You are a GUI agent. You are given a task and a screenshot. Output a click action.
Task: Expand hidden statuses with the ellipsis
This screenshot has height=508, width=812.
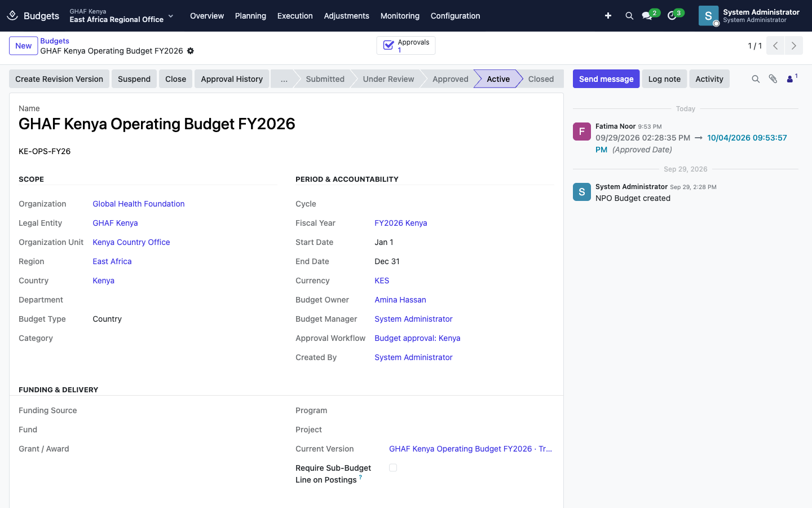pyautogui.click(x=284, y=79)
